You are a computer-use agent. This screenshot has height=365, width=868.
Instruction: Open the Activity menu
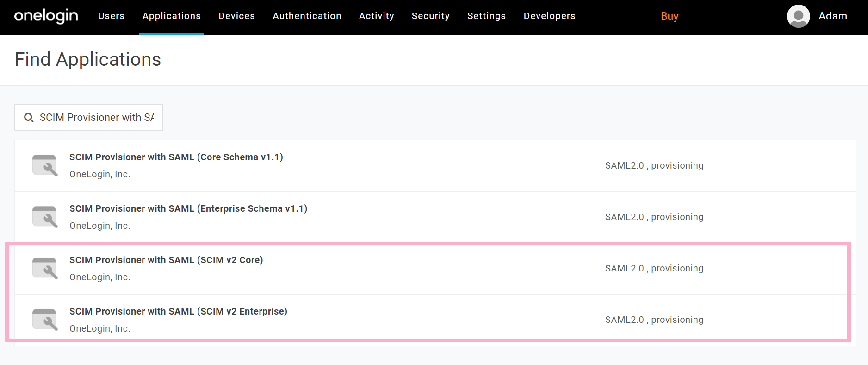[377, 16]
